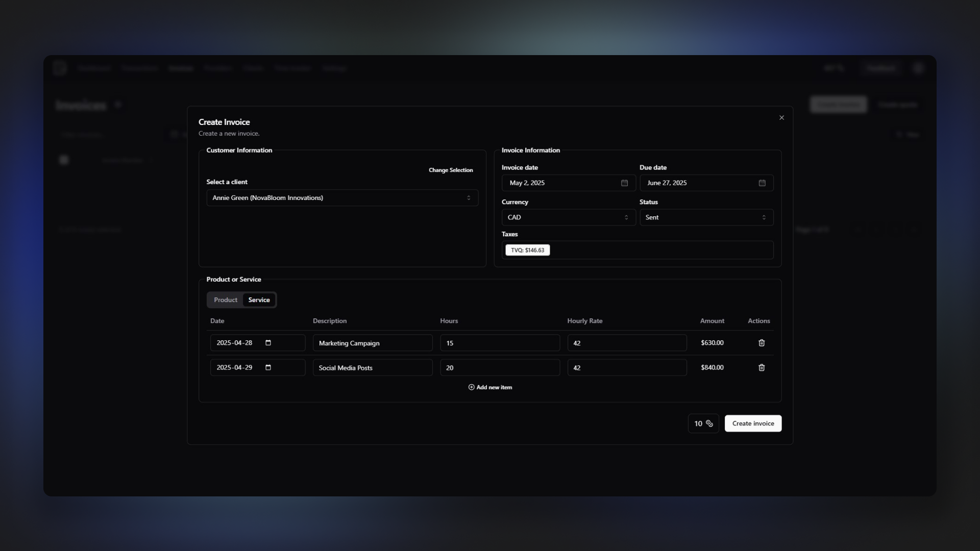Image resolution: width=980 pixels, height=551 pixels.
Task: Click the percentage icon next to 10
Action: 709,423
